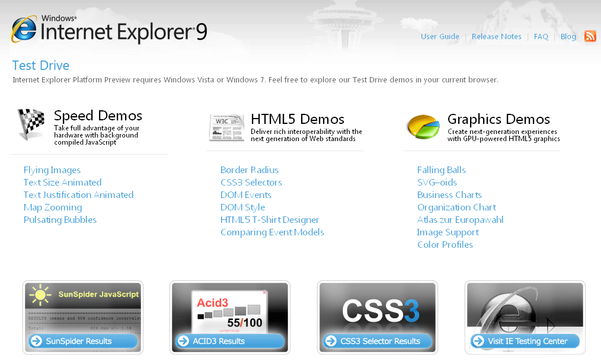Open the DOM Style demo
Image resolution: width=601 pixels, height=364 pixels.
click(x=242, y=207)
